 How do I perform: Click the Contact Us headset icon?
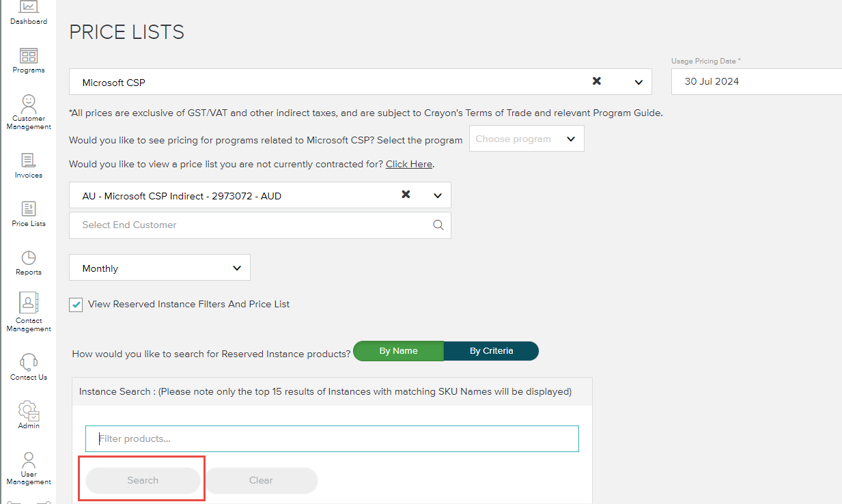(x=29, y=362)
